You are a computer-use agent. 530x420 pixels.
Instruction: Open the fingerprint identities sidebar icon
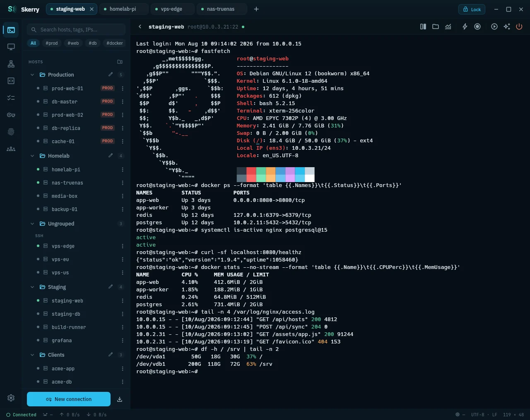coord(11,132)
